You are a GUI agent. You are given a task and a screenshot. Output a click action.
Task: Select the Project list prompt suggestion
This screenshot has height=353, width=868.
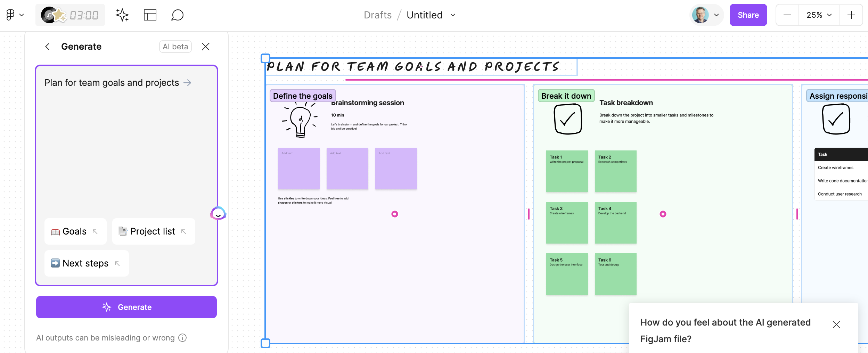click(153, 231)
